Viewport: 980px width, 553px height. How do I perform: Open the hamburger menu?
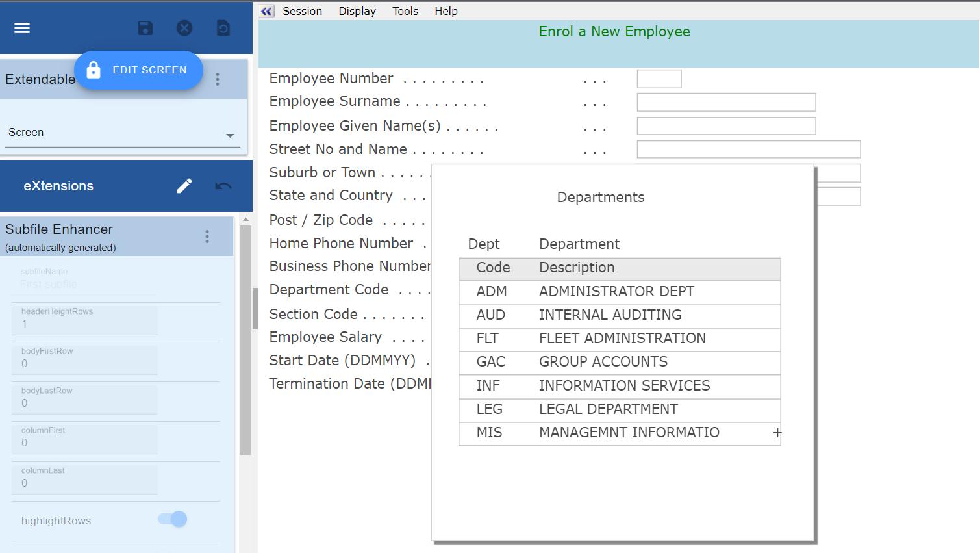pos(22,28)
